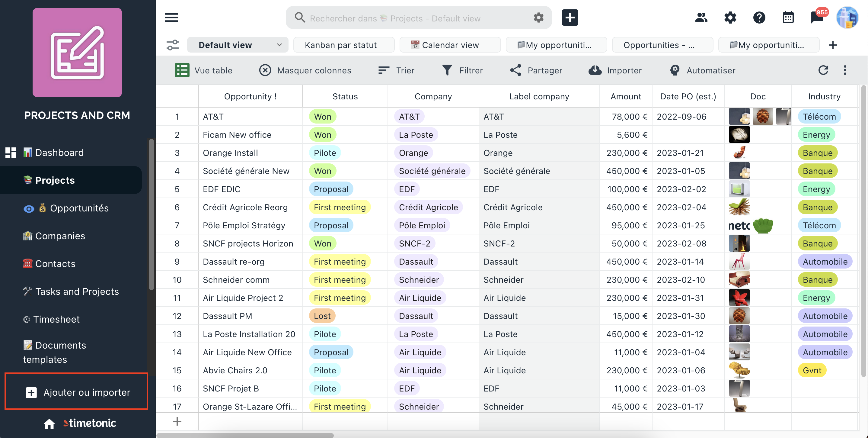Open Documents templates in sidebar

point(55,352)
